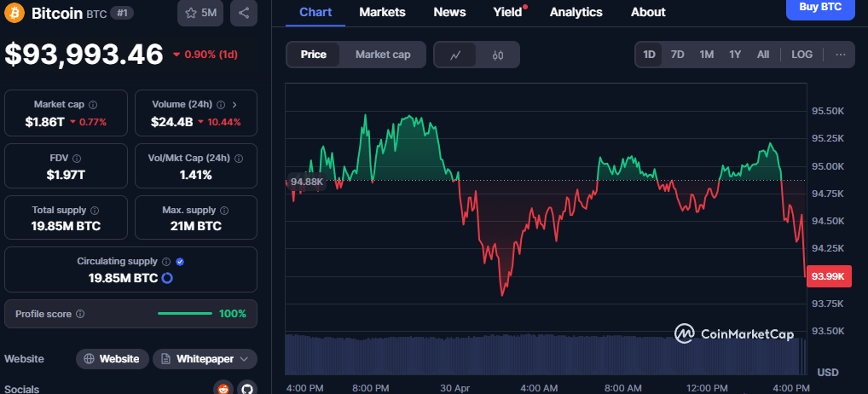Screen dimensions: 868x394
Task: Click the Vol/Mkt Cap info icon
Action: 239,159
